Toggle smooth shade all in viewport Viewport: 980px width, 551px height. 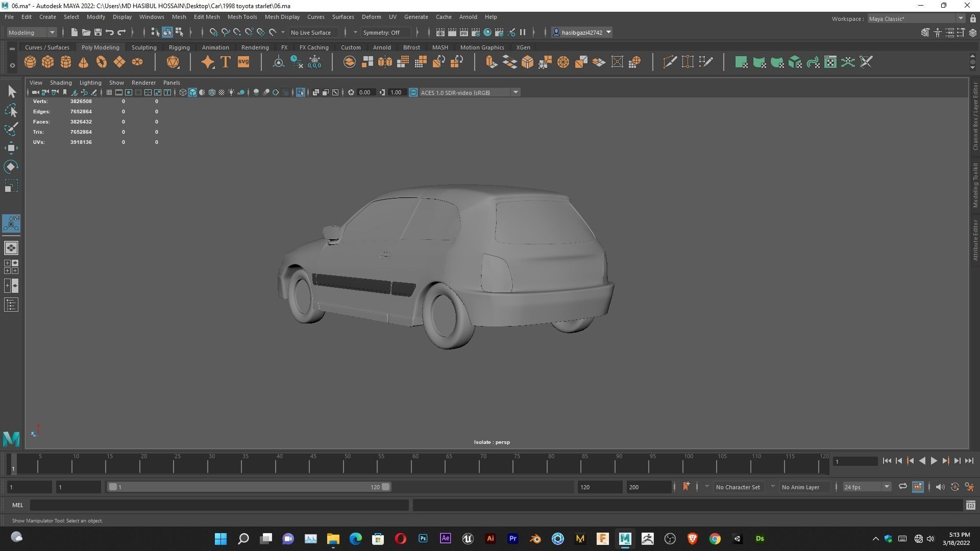click(x=192, y=92)
